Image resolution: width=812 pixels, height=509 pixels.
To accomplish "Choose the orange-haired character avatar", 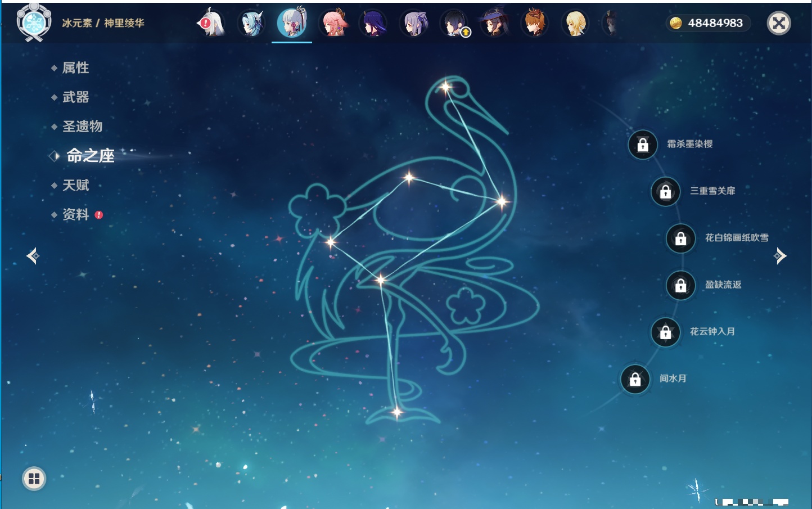I will click(x=535, y=23).
